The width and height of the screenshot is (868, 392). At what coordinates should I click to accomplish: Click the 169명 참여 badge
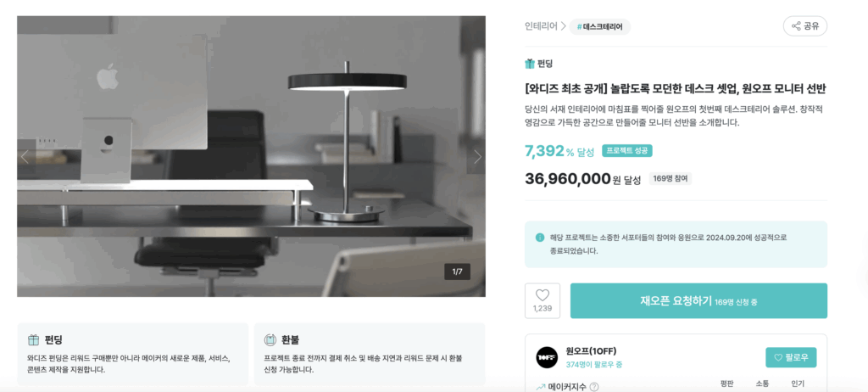pyautogui.click(x=670, y=178)
